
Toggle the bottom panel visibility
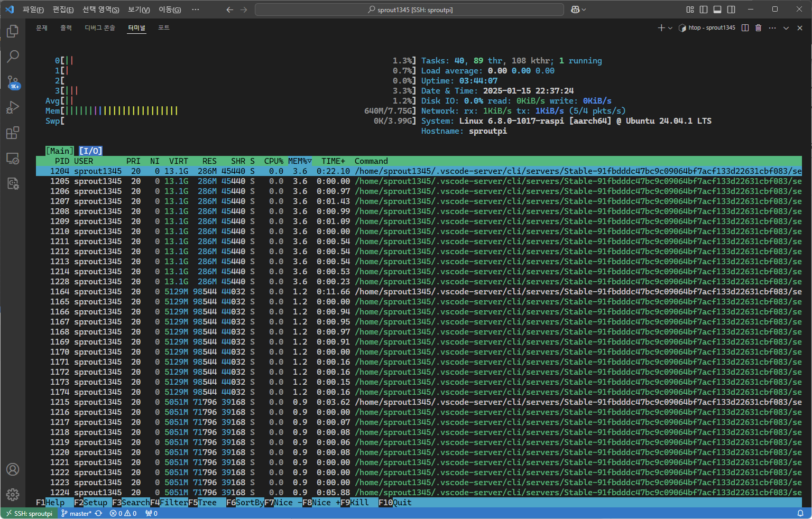(717, 10)
